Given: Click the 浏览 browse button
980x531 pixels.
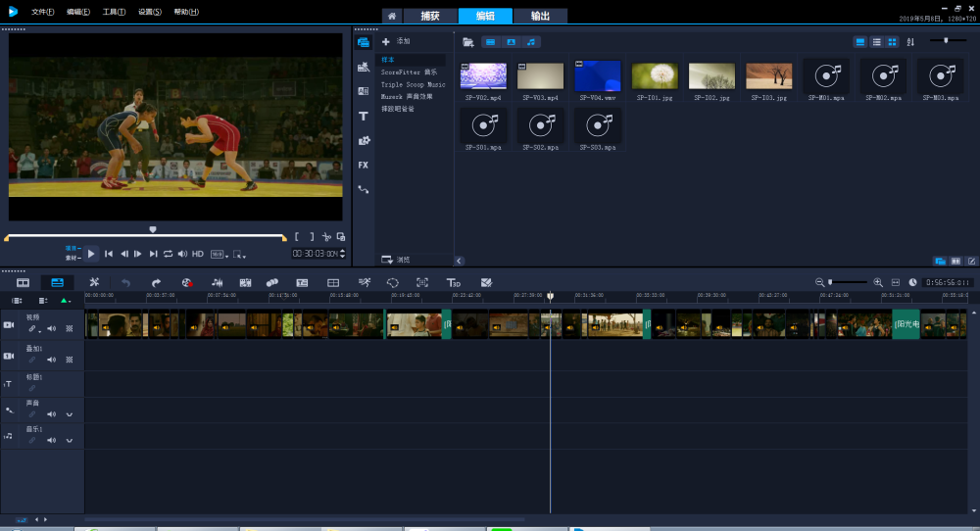Looking at the screenshot, I should coord(397,260).
